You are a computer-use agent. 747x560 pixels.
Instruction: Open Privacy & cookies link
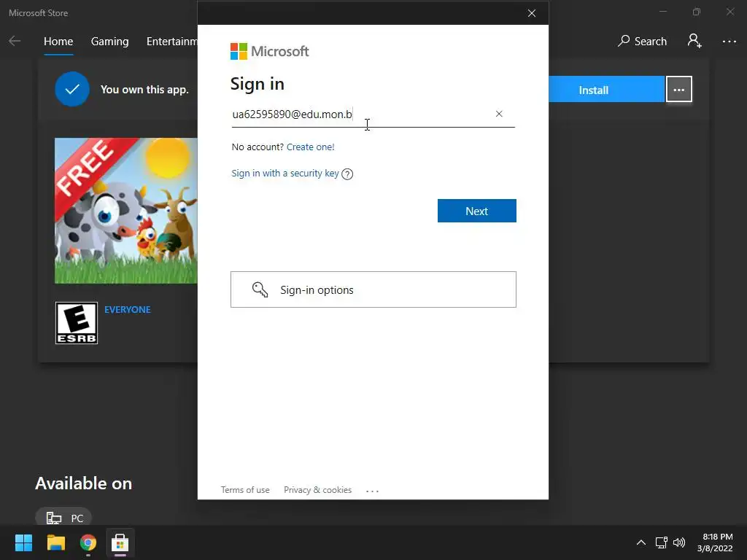point(318,490)
